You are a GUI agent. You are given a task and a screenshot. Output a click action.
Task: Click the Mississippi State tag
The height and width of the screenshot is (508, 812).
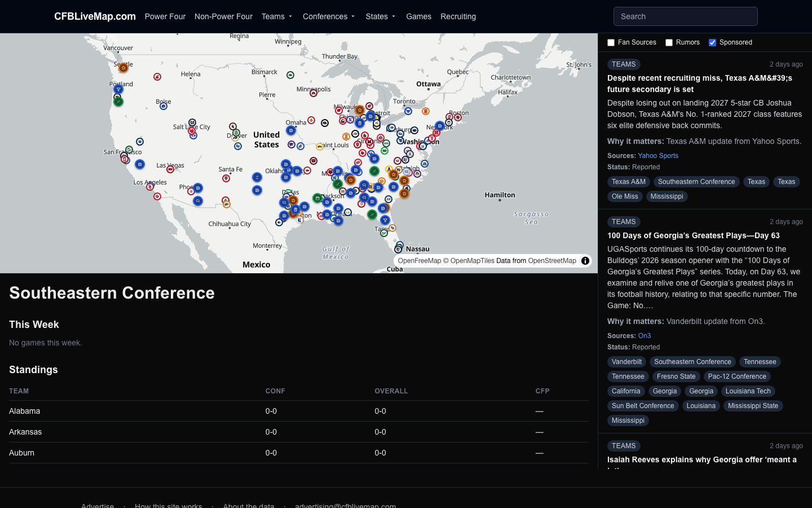[x=753, y=406]
